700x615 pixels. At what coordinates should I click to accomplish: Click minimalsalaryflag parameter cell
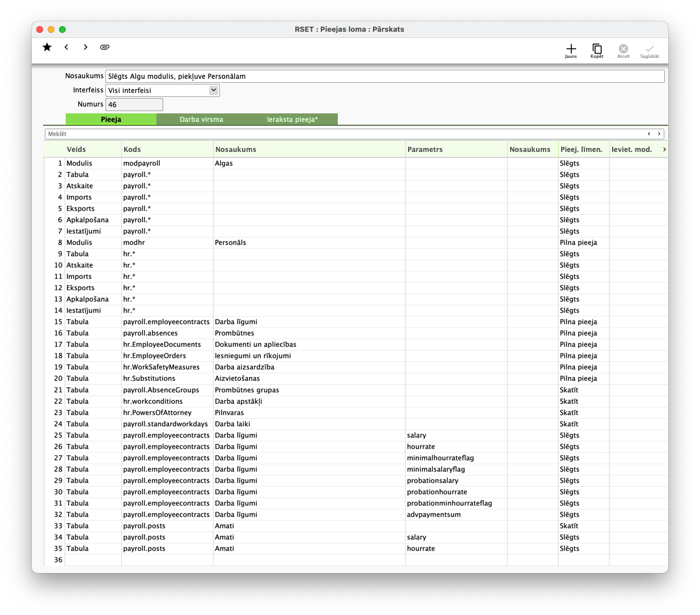tap(456, 469)
